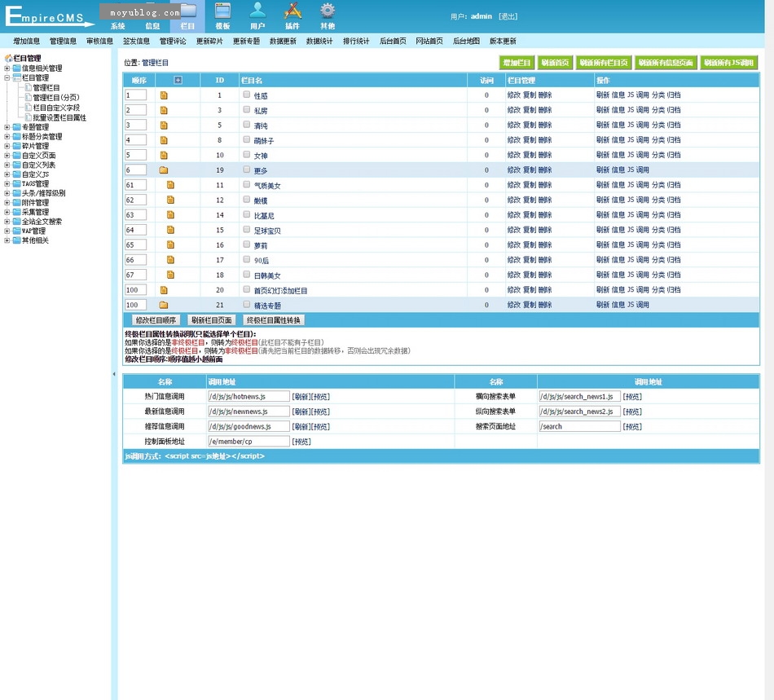Image resolution: width=774 pixels, height=700 pixels.
Task: Expand the 标题分类管理 tree node
Action: (x=7, y=136)
